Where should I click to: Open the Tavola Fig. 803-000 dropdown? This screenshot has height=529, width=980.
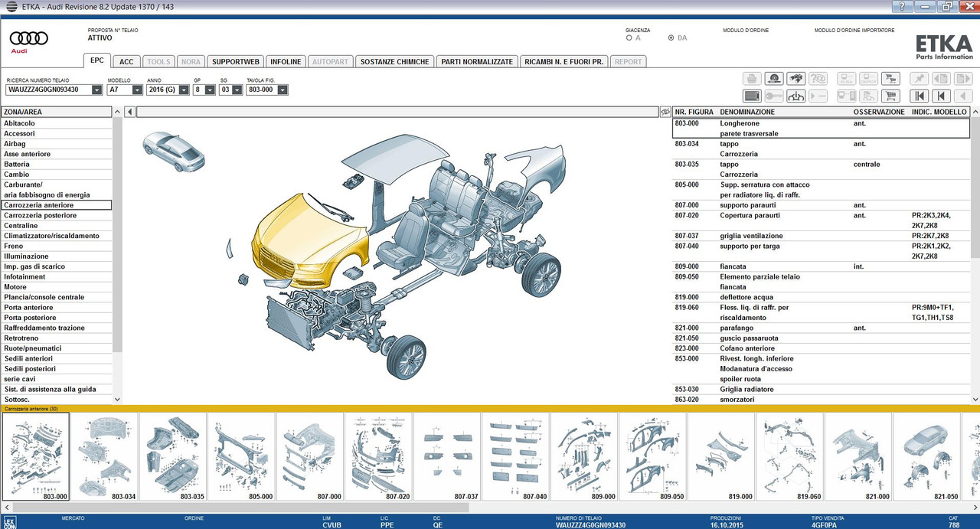(283, 90)
